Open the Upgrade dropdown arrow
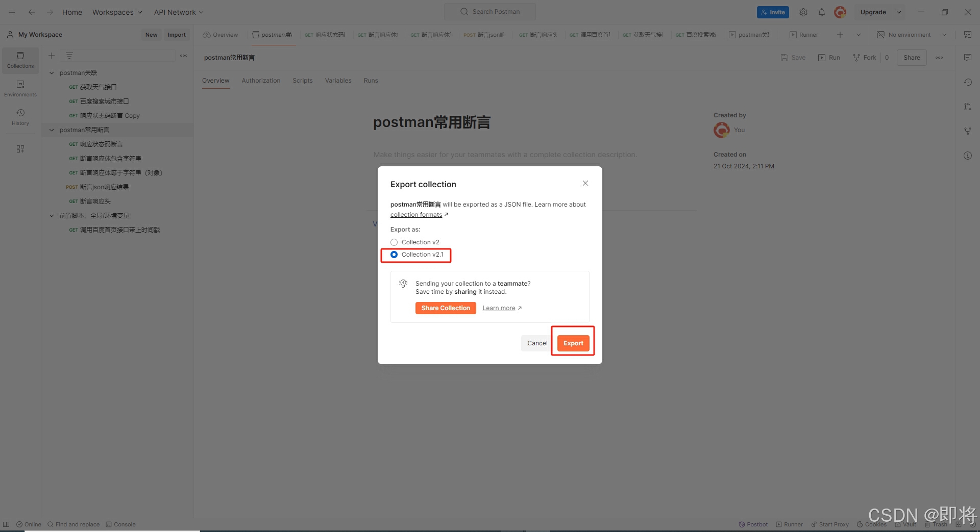Viewport: 980px width, 532px height. (x=899, y=12)
